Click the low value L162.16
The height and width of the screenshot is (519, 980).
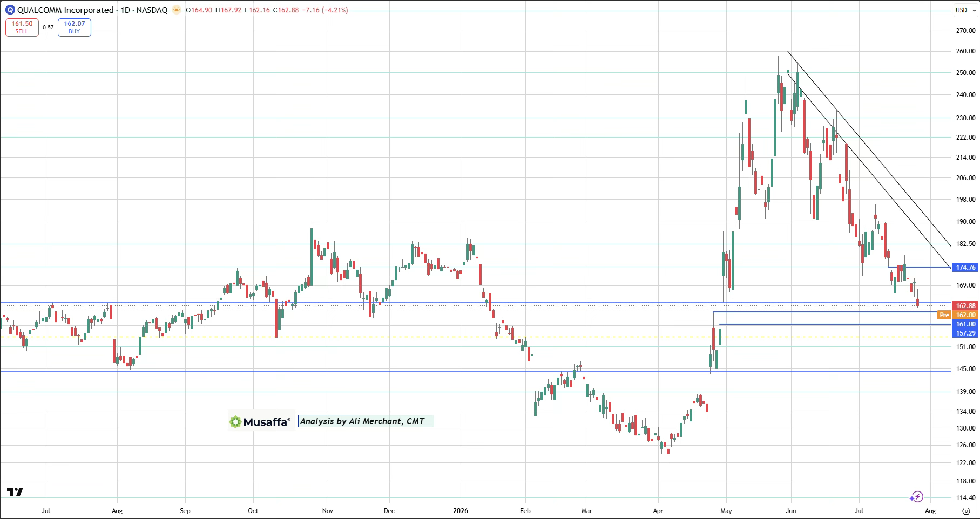[x=257, y=10]
